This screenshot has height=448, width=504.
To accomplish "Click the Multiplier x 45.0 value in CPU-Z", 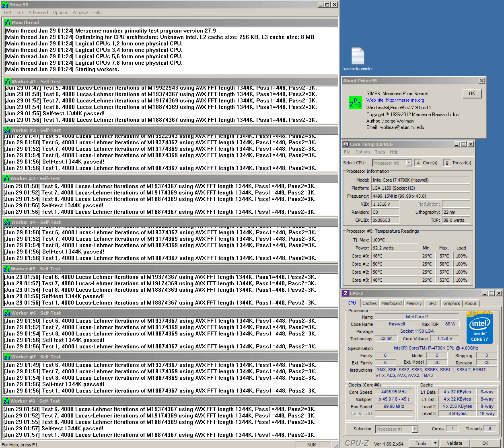I will (394, 399).
